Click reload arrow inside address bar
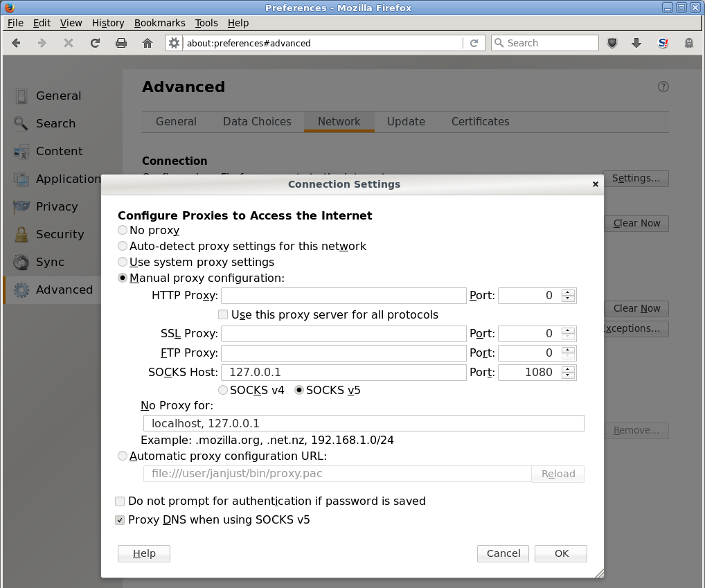Image resolution: width=705 pixels, height=588 pixels. click(x=474, y=43)
